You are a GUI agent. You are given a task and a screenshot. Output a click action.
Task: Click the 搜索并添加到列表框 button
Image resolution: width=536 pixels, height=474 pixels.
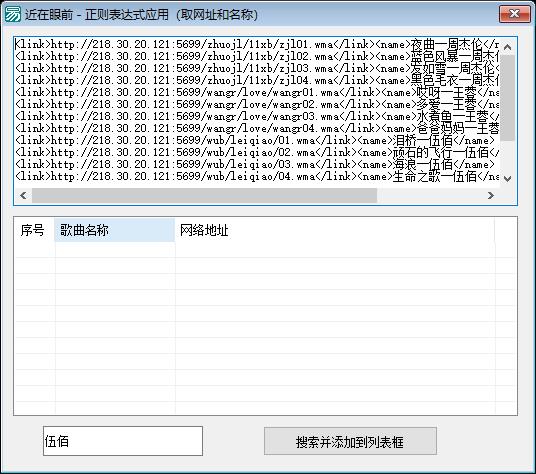(x=350, y=442)
